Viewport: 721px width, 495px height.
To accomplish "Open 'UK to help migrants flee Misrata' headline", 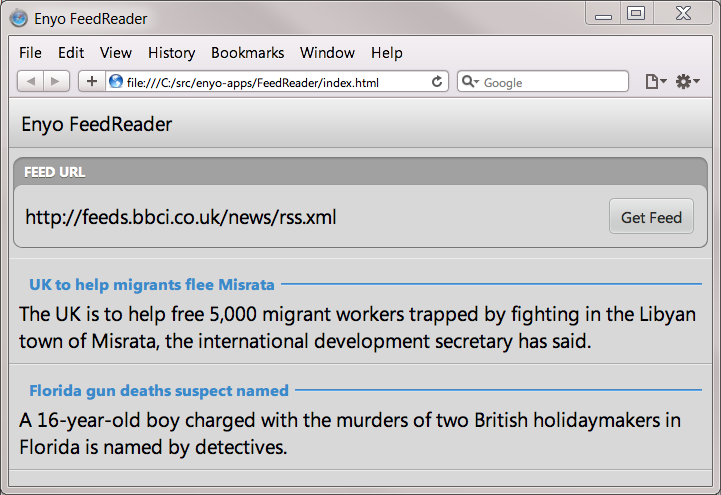I will 151,284.
